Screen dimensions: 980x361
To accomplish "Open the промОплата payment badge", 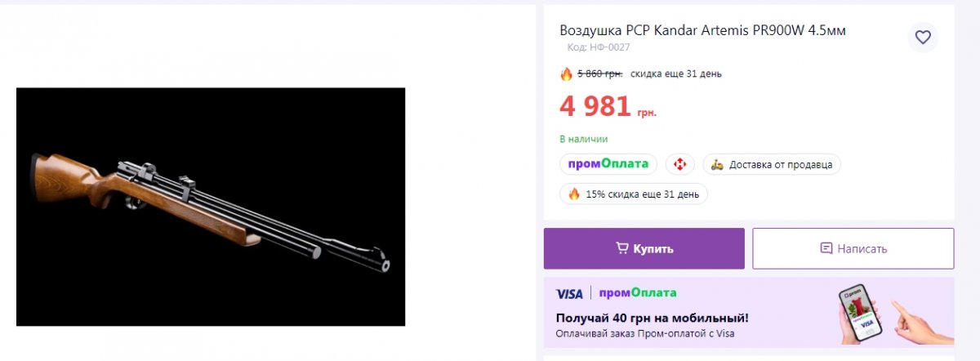I will pyautogui.click(x=608, y=164).
